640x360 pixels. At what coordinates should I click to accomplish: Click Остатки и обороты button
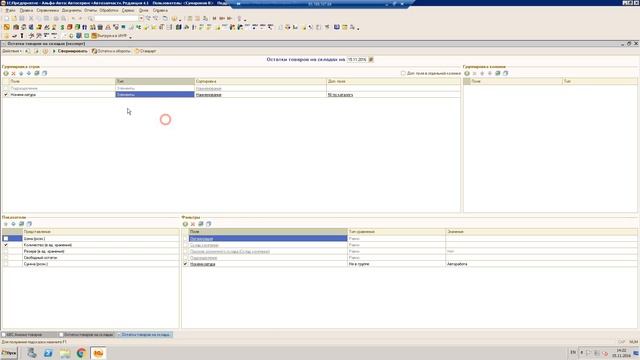pos(111,51)
